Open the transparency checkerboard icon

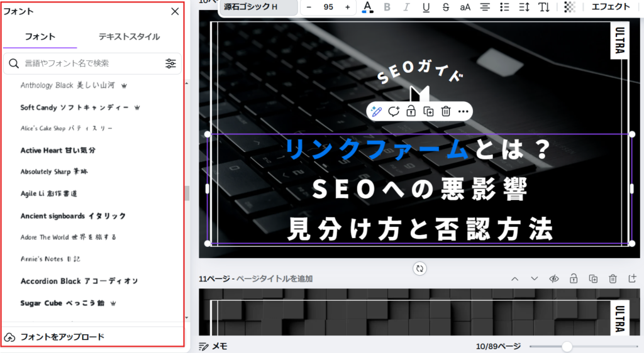(570, 7)
